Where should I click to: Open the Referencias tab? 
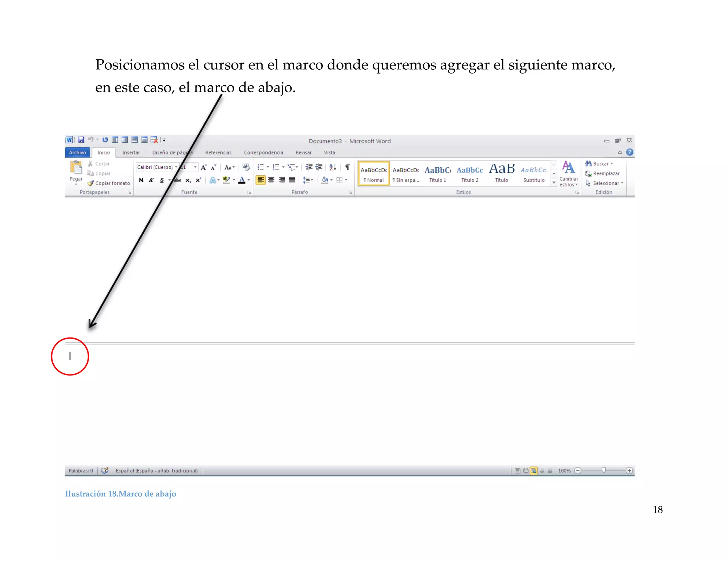[218, 153]
